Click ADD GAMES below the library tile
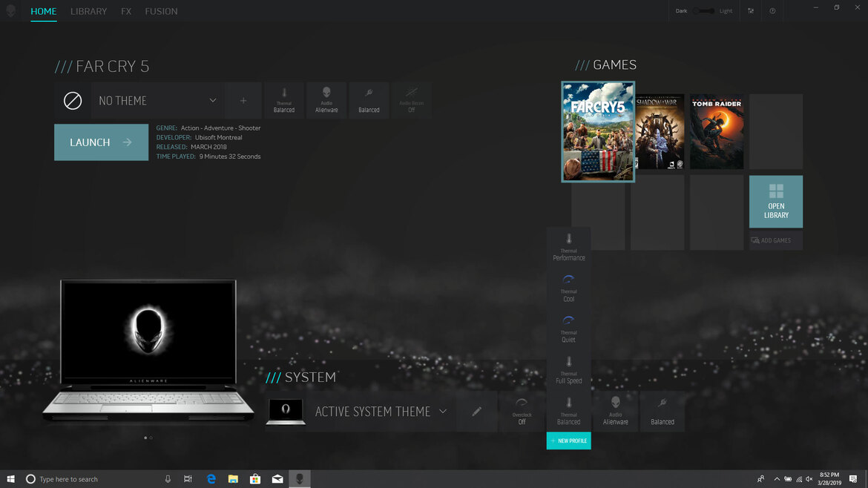 pos(775,241)
